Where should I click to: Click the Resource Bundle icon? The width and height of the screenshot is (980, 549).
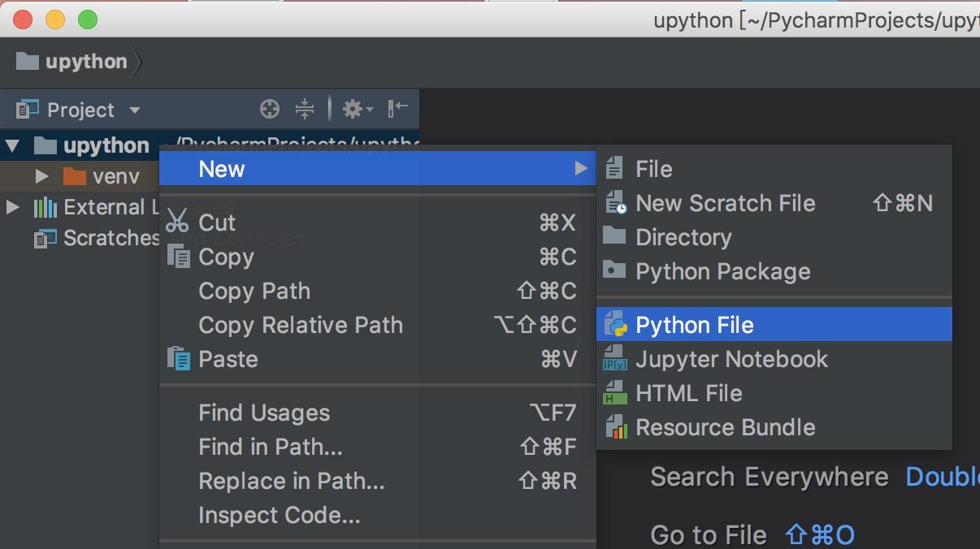click(615, 427)
